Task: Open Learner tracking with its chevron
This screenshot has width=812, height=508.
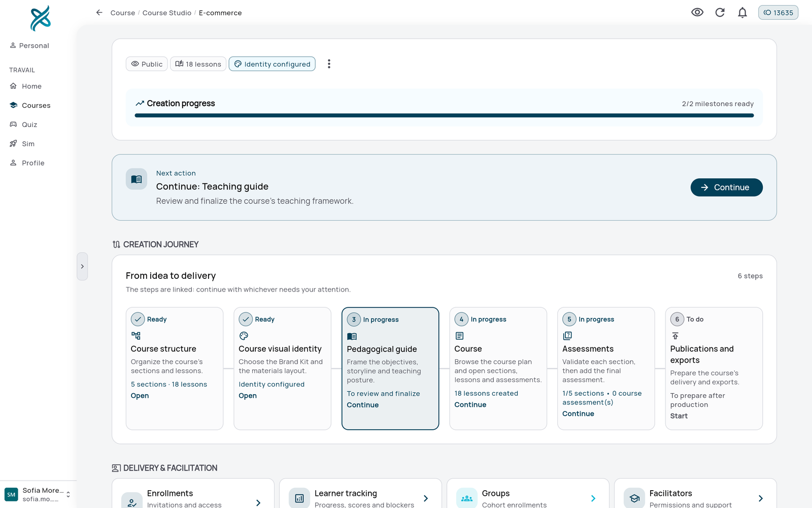Action: 426,499
